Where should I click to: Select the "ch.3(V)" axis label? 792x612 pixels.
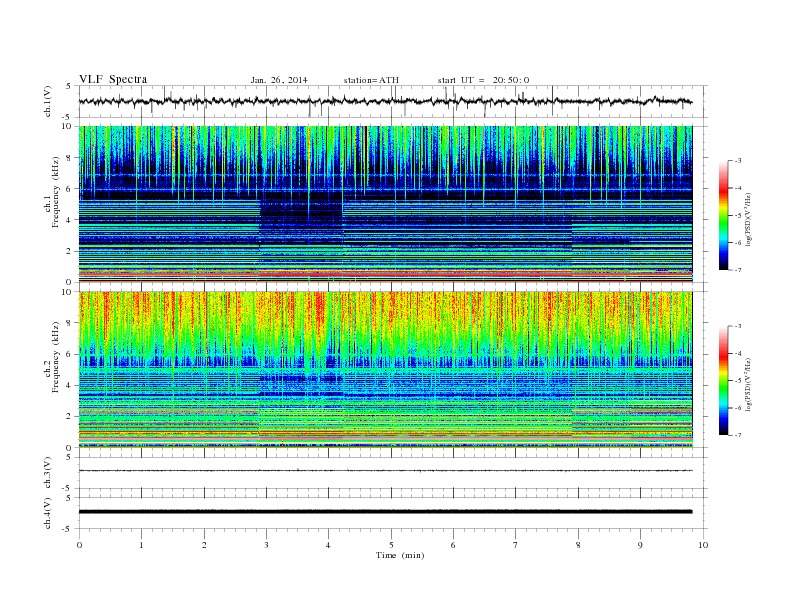48,473
